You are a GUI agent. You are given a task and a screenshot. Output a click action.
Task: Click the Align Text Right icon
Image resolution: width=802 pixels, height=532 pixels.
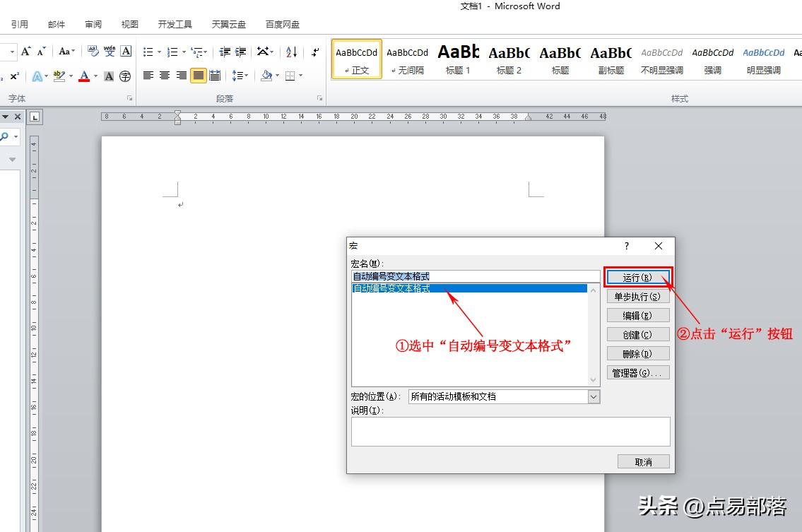(181, 76)
